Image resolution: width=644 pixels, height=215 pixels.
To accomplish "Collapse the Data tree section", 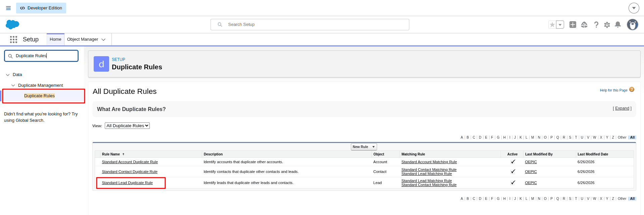I will [x=8, y=75].
